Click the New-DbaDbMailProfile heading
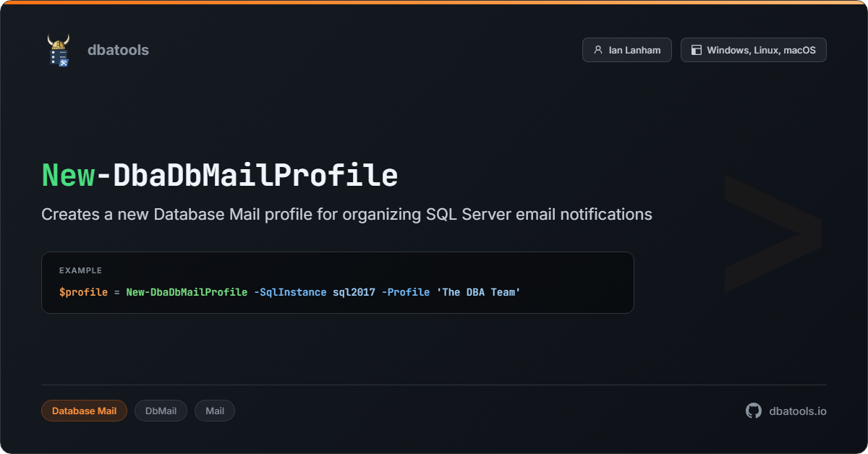 coord(220,176)
